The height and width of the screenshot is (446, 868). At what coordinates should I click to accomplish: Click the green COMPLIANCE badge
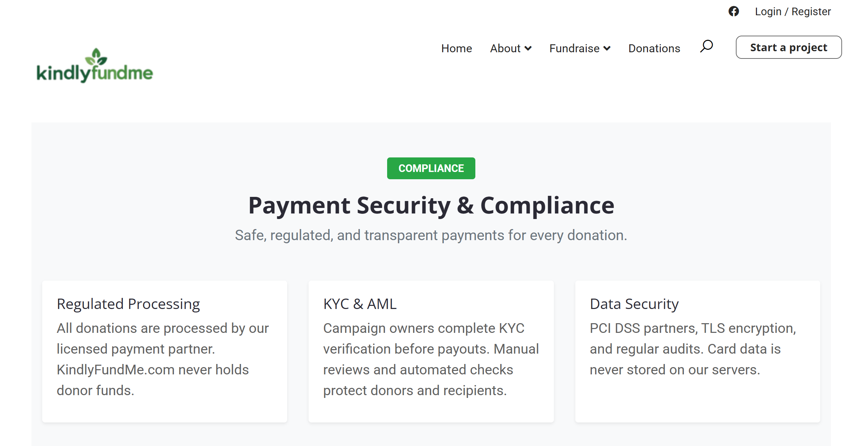[431, 169]
